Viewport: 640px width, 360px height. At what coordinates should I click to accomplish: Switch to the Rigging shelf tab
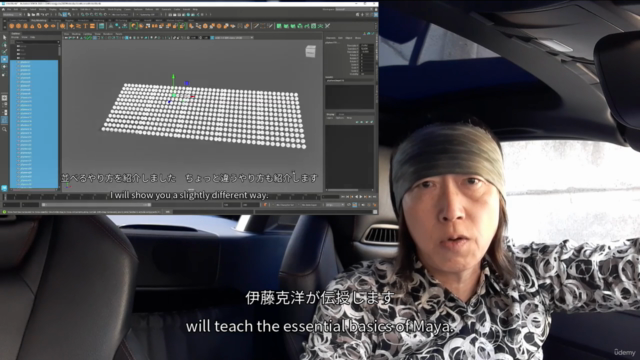[69, 20]
